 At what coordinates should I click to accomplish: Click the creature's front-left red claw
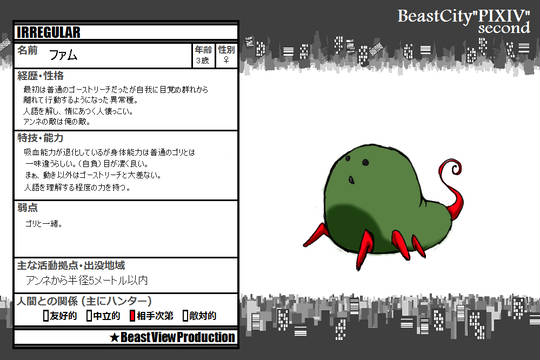pos(316,235)
